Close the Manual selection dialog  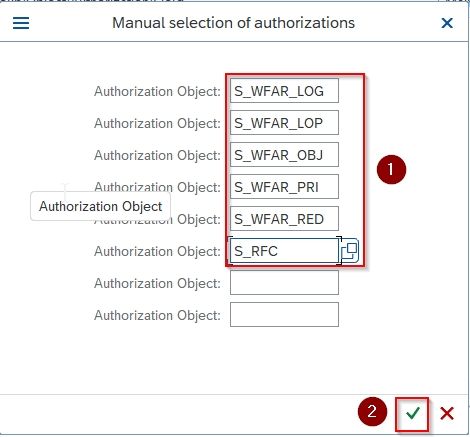point(447,23)
